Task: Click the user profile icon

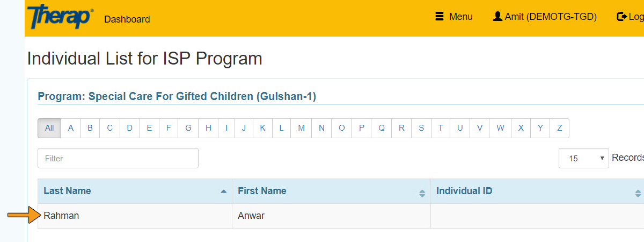Action: click(x=497, y=17)
